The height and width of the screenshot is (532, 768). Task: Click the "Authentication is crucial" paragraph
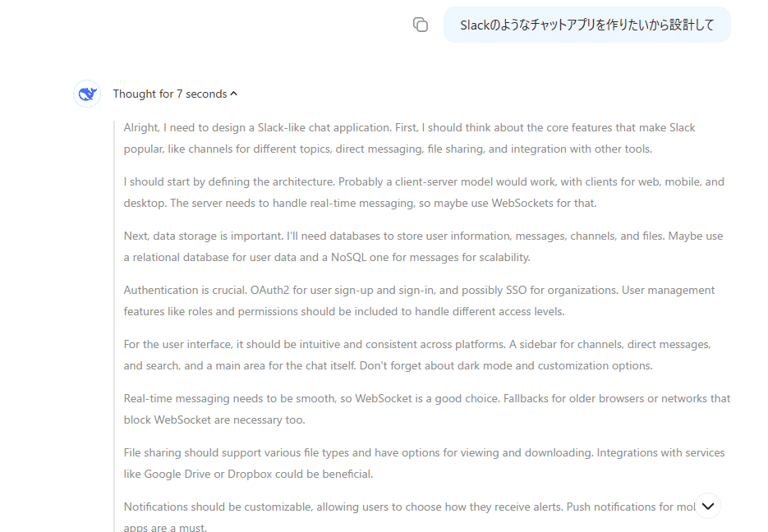(411, 300)
